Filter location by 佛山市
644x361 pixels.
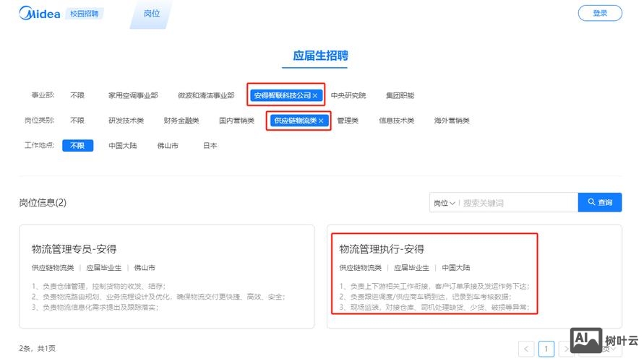coord(168,146)
